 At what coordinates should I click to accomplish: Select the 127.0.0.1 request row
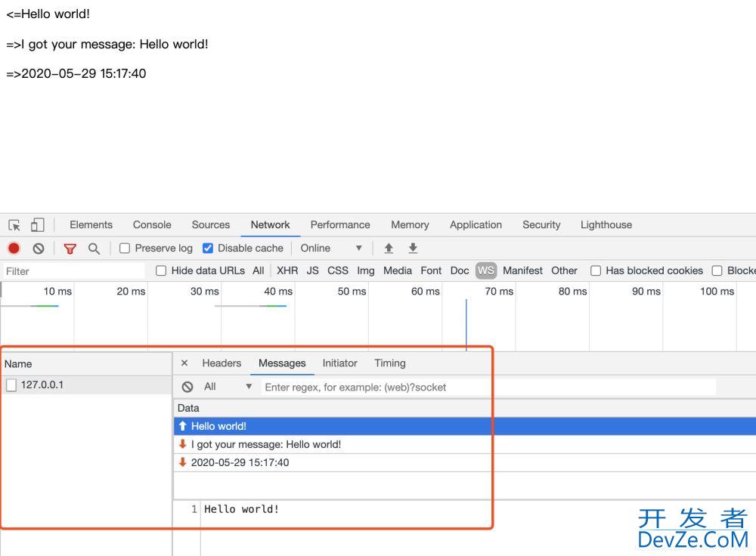pyautogui.click(x=86, y=385)
